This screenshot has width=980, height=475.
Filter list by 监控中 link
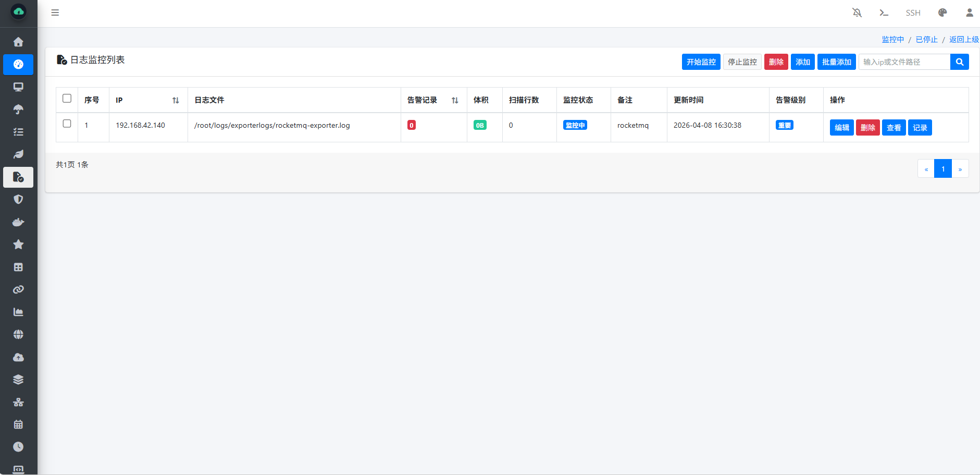892,40
